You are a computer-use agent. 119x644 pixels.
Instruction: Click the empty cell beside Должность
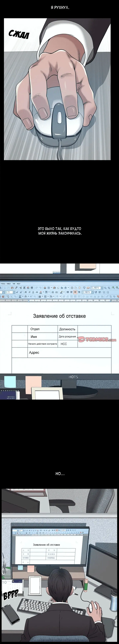94,329
